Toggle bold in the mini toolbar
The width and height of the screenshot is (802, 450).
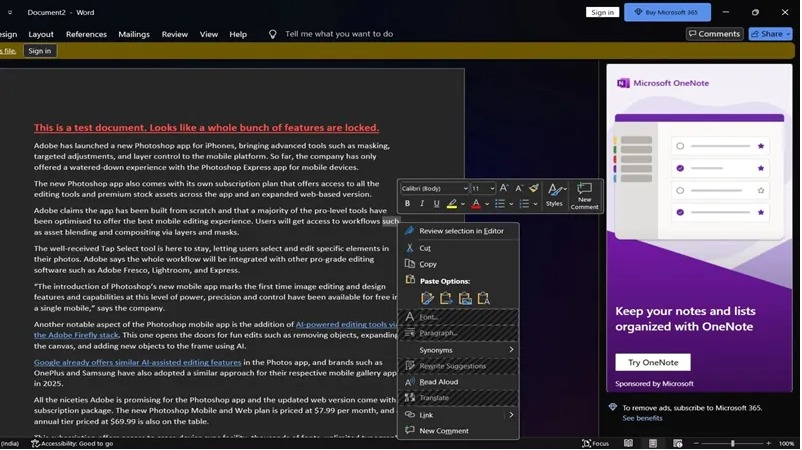[407, 204]
